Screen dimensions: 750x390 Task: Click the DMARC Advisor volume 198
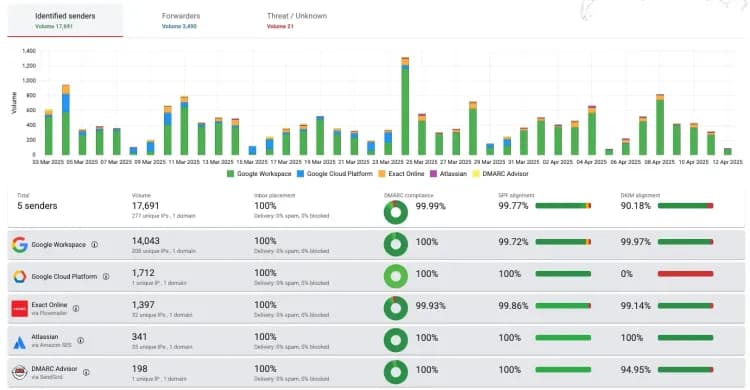(x=139, y=369)
